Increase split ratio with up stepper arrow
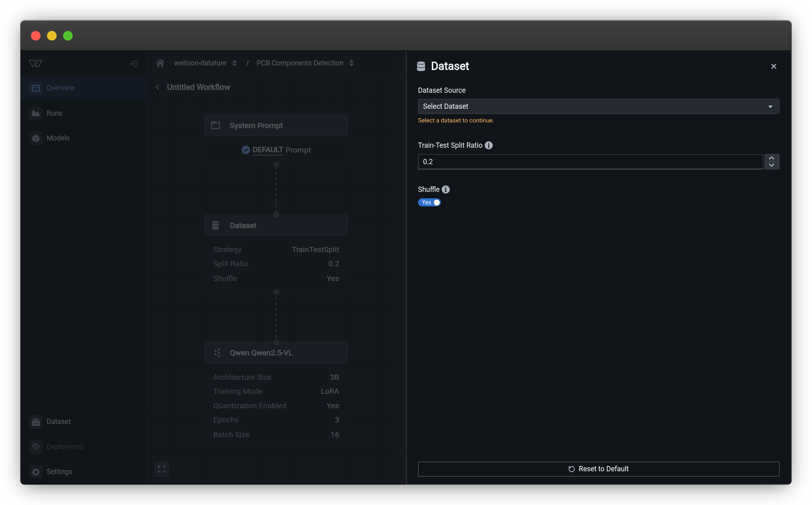Image resolution: width=812 pixels, height=505 pixels. (771, 158)
